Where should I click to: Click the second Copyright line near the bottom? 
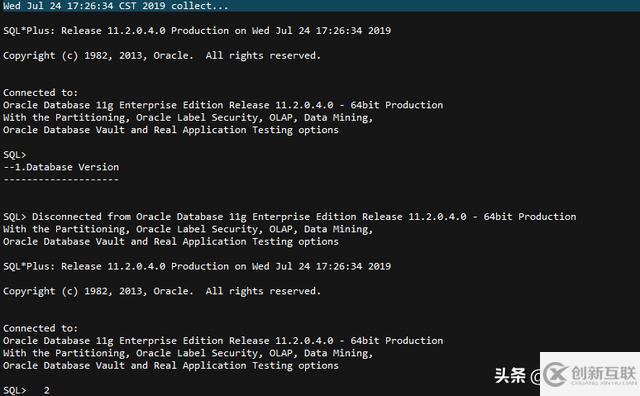pos(162,291)
